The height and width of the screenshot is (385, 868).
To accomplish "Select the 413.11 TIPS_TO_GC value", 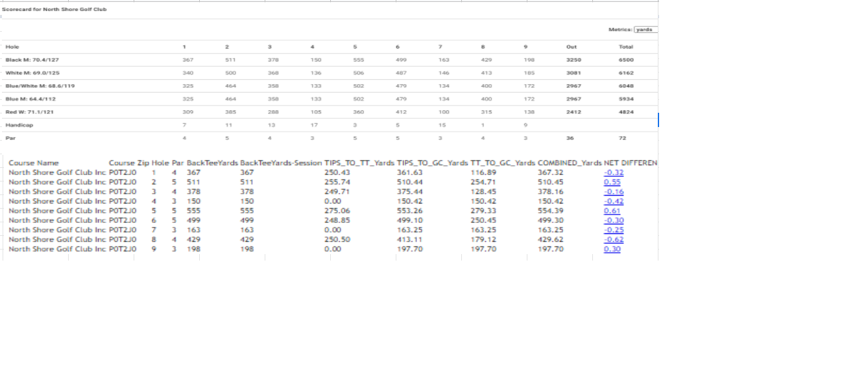I will [x=410, y=239].
